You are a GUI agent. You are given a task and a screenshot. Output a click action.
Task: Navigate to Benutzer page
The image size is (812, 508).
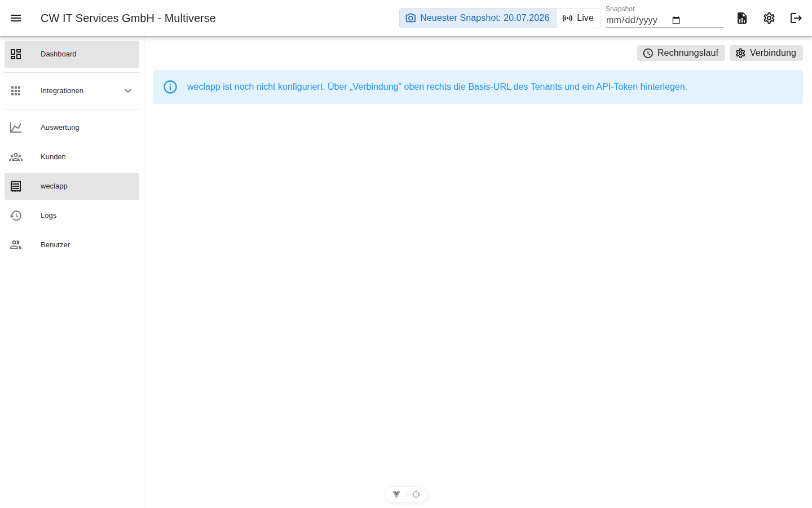[x=72, y=245]
